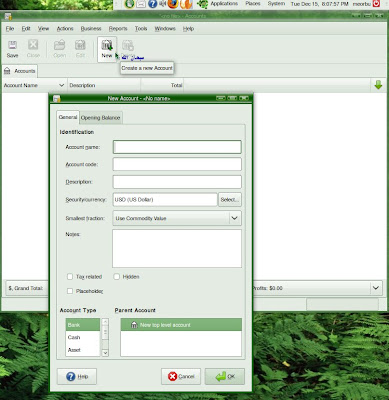Enable the Tax related checkbox
The width and height of the screenshot is (389, 400).
pos(70,276)
